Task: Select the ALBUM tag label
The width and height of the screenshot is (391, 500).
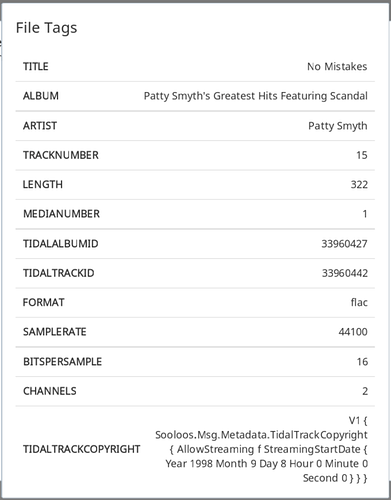Action: pyautogui.click(x=41, y=96)
